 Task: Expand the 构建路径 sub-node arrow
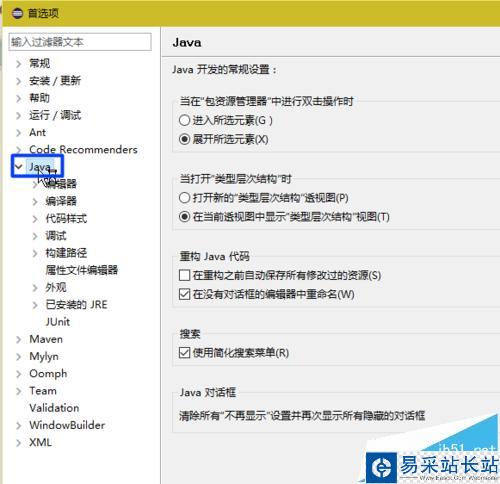coord(35,253)
